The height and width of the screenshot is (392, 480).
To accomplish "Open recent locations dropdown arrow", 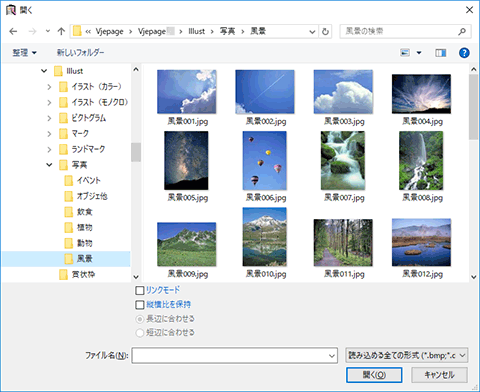I will click(x=48, y=31).
